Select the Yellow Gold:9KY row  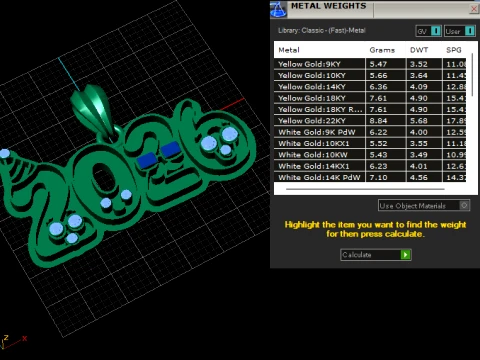pos(370,64)
